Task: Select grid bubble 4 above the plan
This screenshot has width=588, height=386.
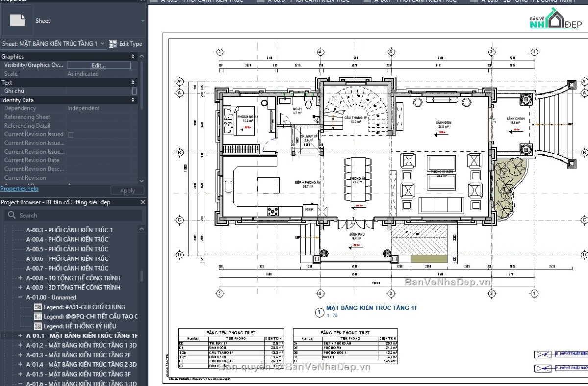Action: (319, 51)
